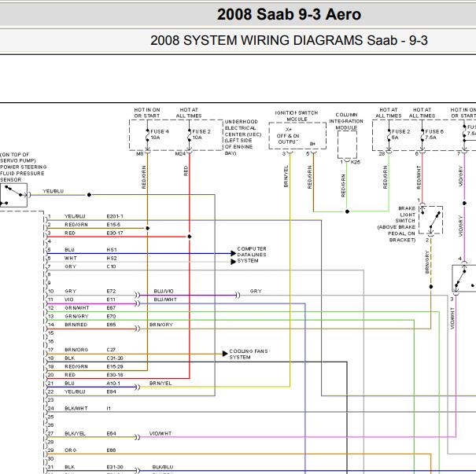Click the "E31-30" circuit code
476x474 pixels.
[115, 467]
